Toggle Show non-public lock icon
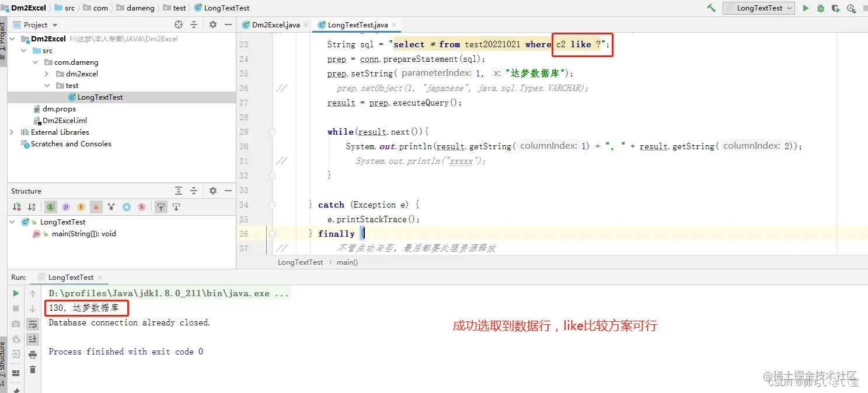The height and width of the screenshot is (393, 868). coord(96,206)
